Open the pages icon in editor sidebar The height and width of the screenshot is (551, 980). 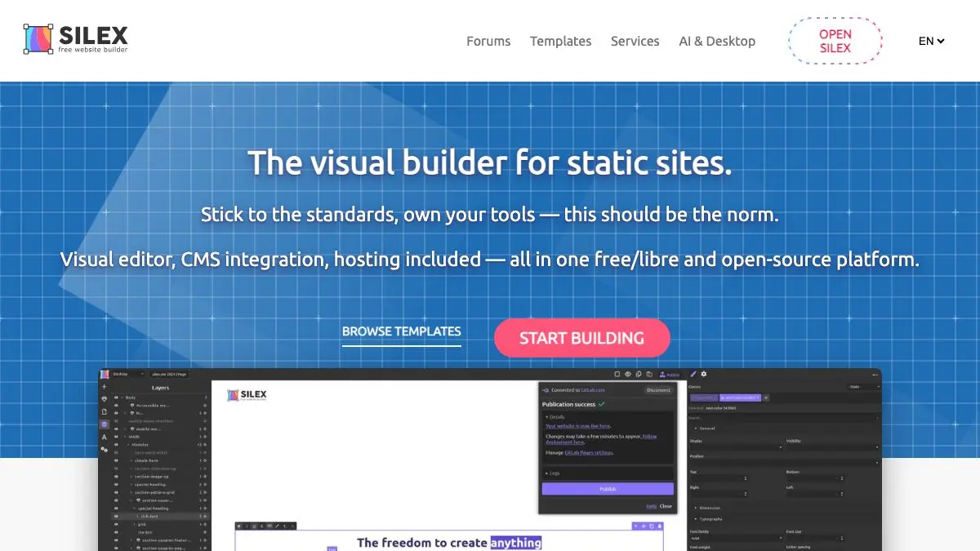pyautogui.click(x=104, y=411)
